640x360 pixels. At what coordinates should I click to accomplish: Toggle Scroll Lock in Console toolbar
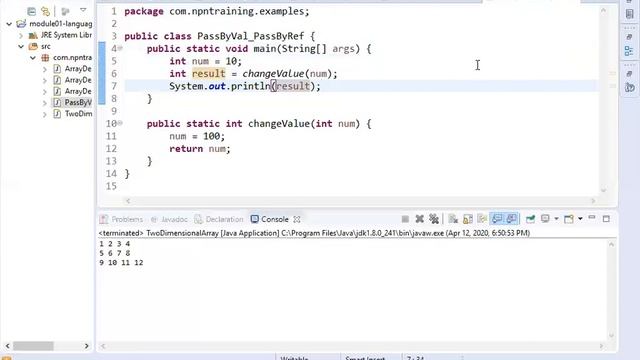click(x=468, y=219)
